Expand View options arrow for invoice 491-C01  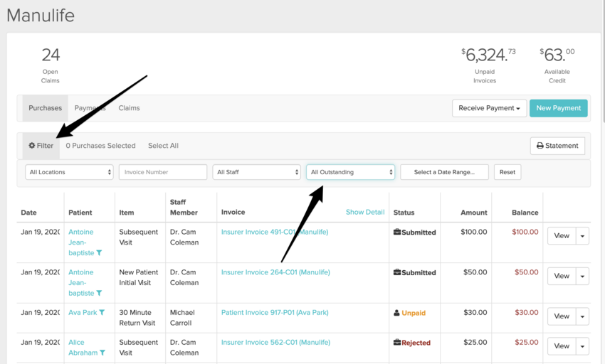tap(582, 236)
